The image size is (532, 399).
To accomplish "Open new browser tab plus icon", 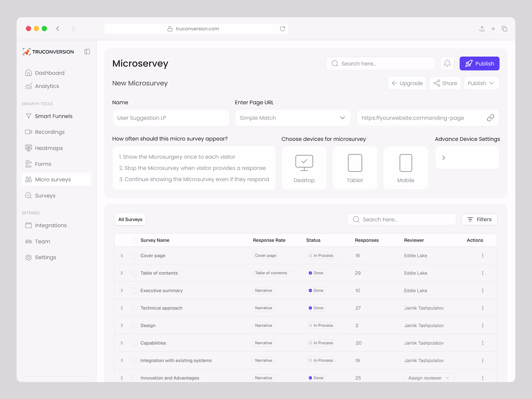I will pos(493,29).
